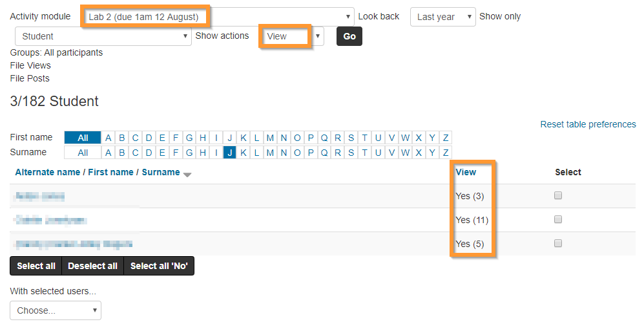Tick the checkbox for the first student
The image size is (644, 324).
[558, 196]
